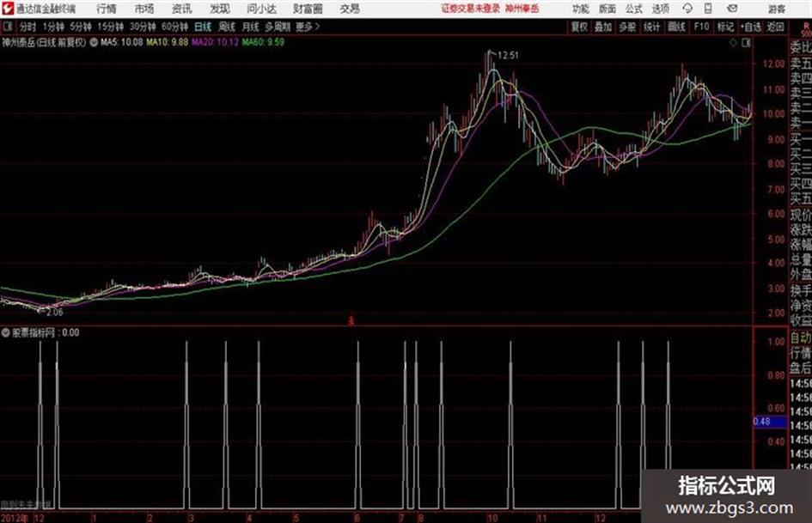Open the indicator settings icon beside 神州泰岳 title
The image size is (812, 523).
click(94, 42)
